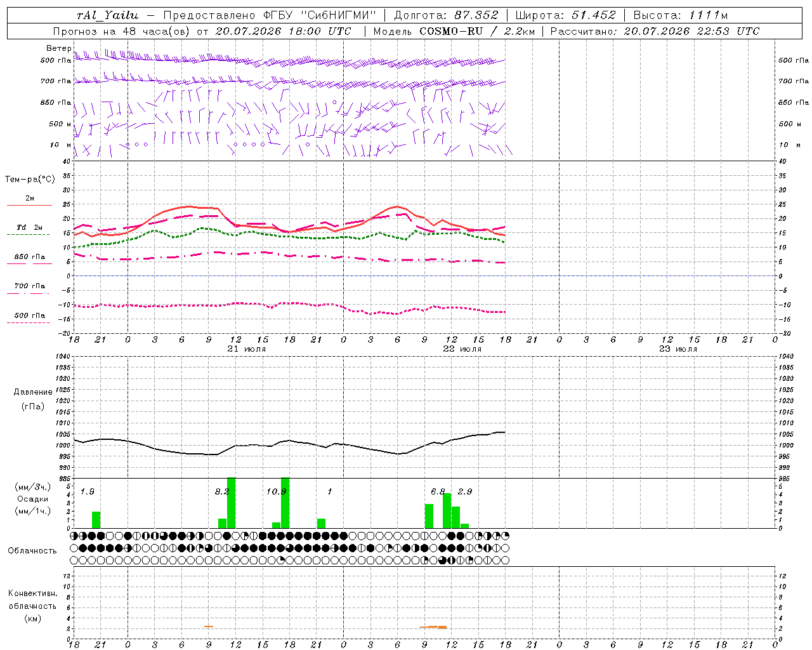Screen dimensions: 812x650
Task: Click the 2м temperature legend line
Action: (29, 201)
